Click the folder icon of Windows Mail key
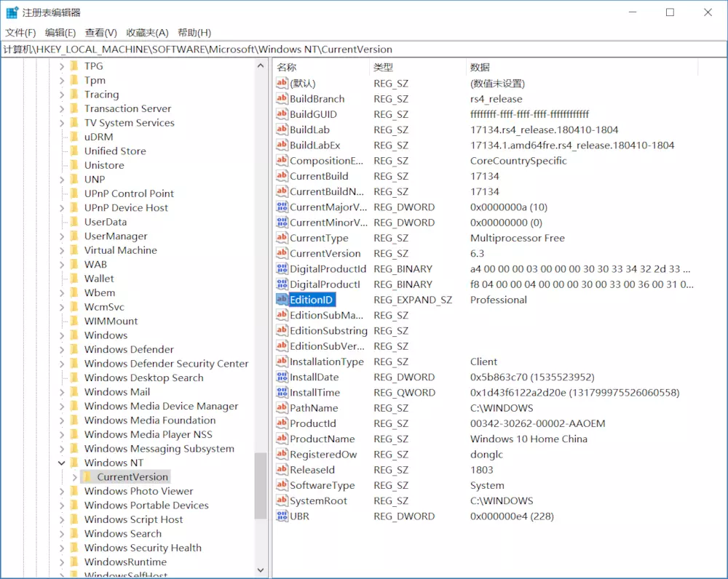Image resolution: width=728 pixels, height=579 pixels. click(74, 391)
